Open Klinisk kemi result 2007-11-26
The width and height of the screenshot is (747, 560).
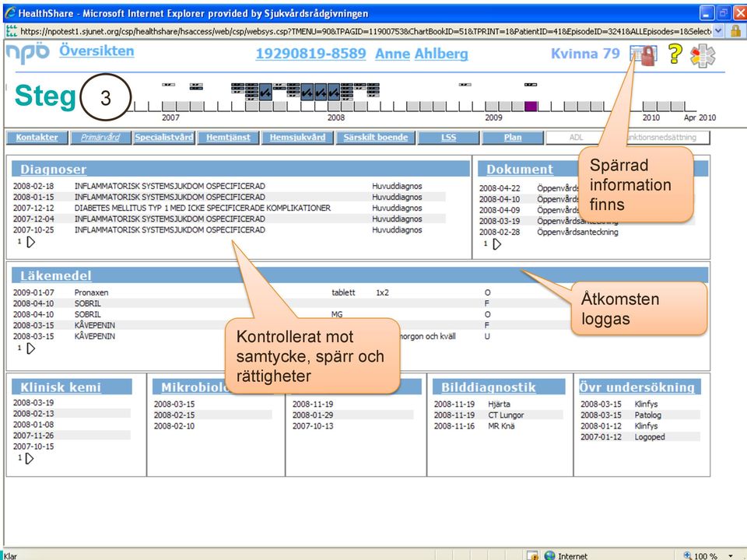click(33, 436)
